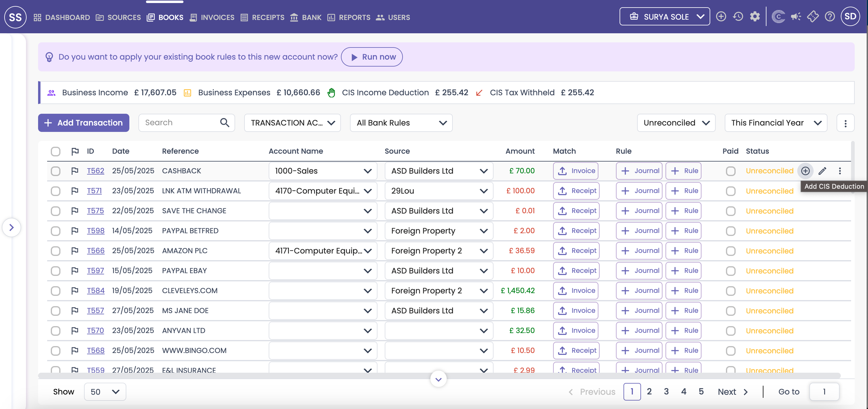Flag the T571 transaction row
This screenshot has width=868, height=409.
[x=75, y=191]
